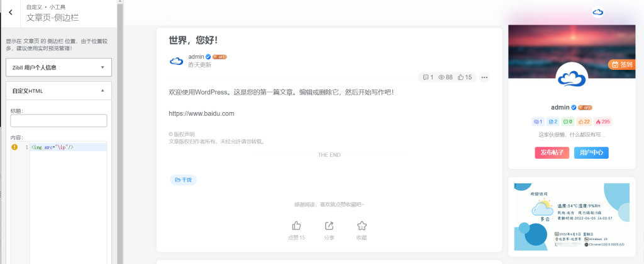Click the 收藏 star favorite icon

tap(362, 226)
